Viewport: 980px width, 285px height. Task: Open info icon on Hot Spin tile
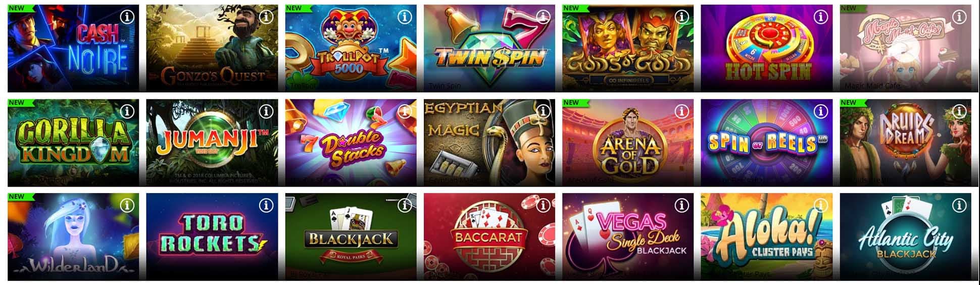[820, 17]
